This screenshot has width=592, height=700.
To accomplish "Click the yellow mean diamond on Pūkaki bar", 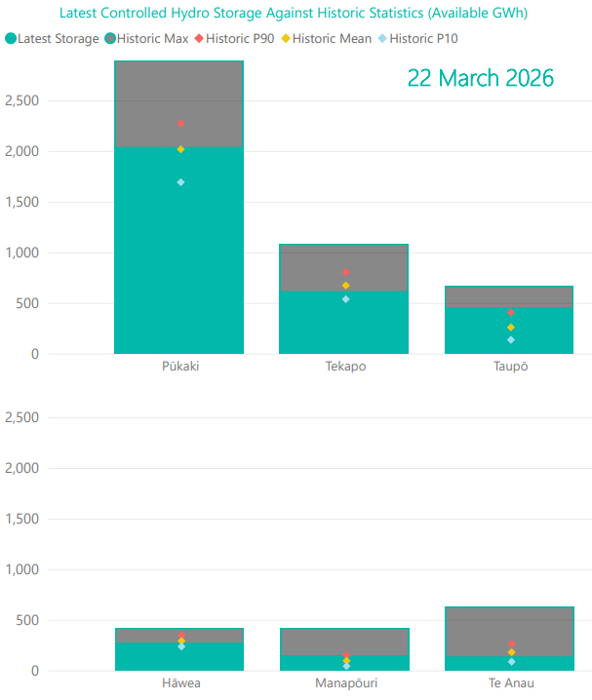I will 180,149.
